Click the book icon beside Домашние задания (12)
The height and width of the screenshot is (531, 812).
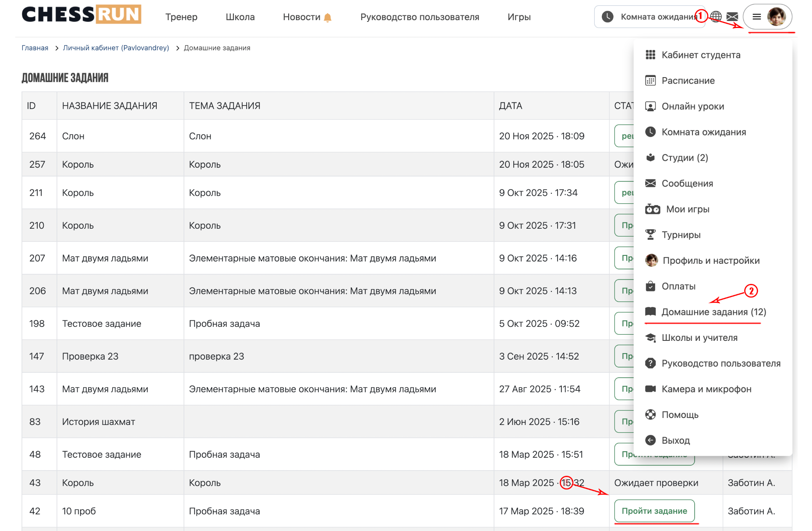pos(650,312)
